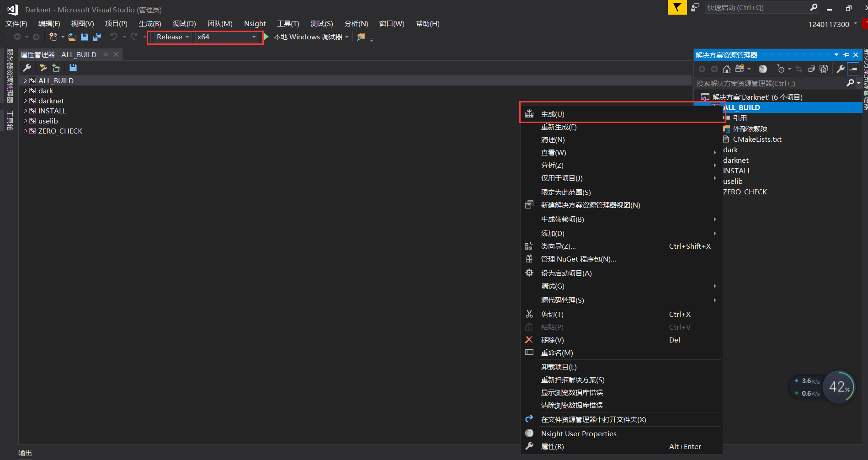Select 在文件资源管理器中打开文件夹(X)

[x=621, y=419]
